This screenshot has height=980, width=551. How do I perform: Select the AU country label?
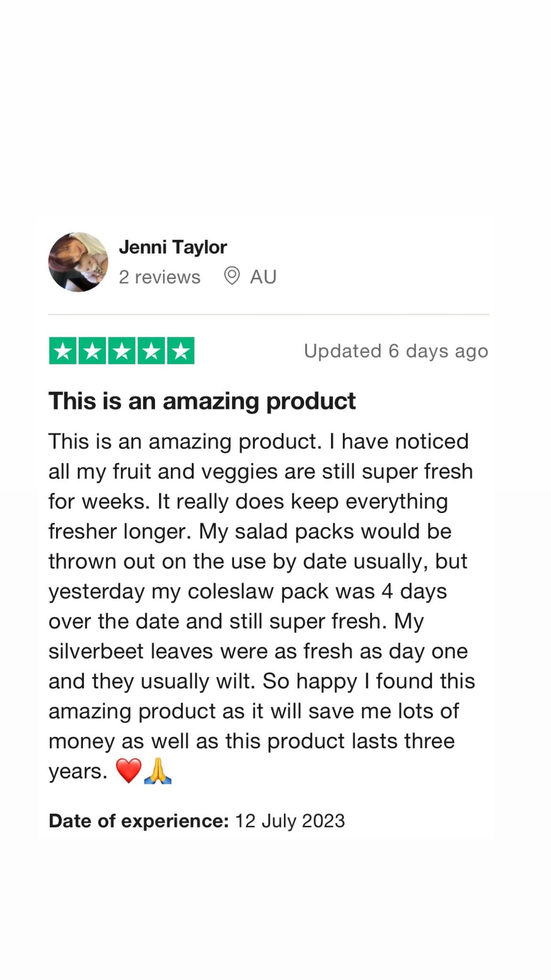tap(263, 277)
